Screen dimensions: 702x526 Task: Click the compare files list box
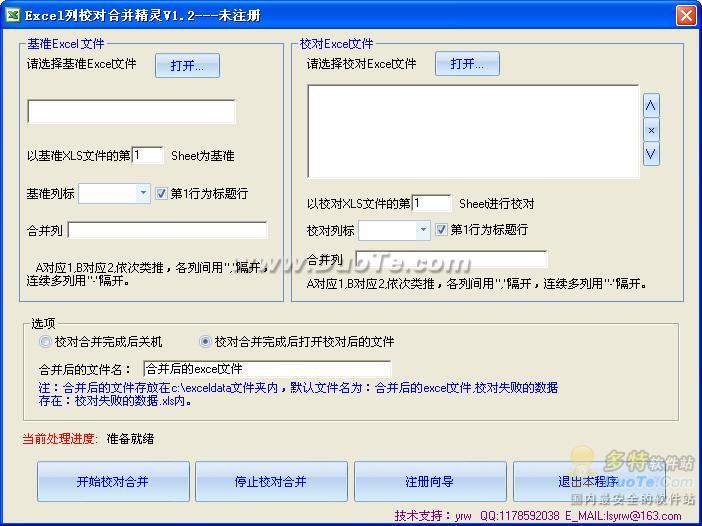(473, 131)
